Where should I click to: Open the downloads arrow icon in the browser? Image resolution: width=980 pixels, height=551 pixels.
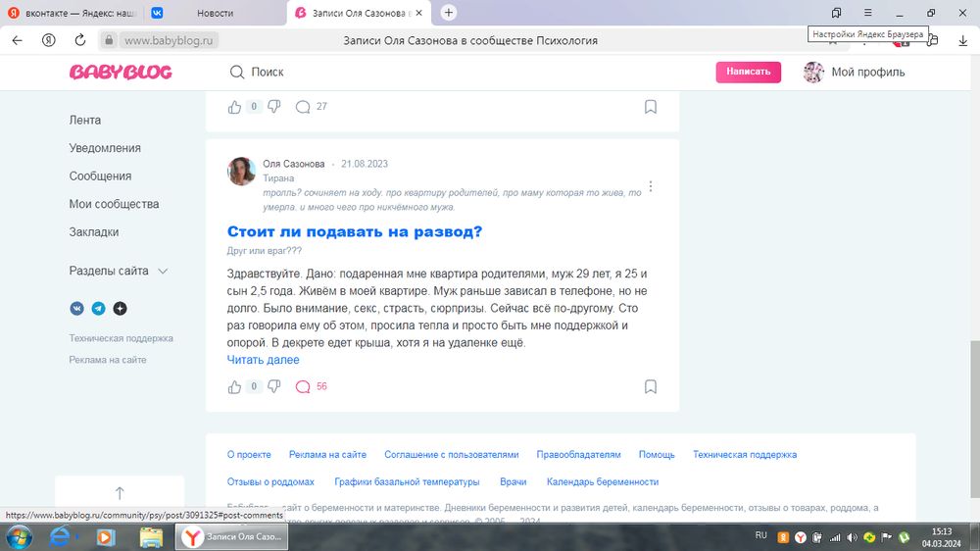[962, 40]
